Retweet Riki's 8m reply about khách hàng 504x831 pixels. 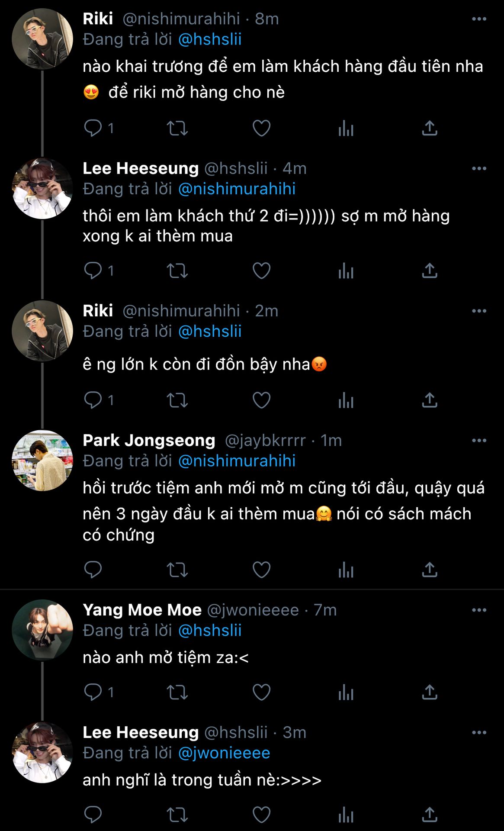point(177,128)
